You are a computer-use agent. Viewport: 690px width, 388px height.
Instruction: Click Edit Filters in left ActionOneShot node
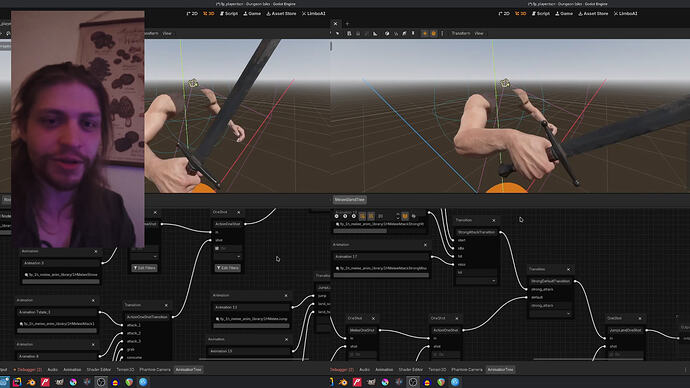pos(228,268)
